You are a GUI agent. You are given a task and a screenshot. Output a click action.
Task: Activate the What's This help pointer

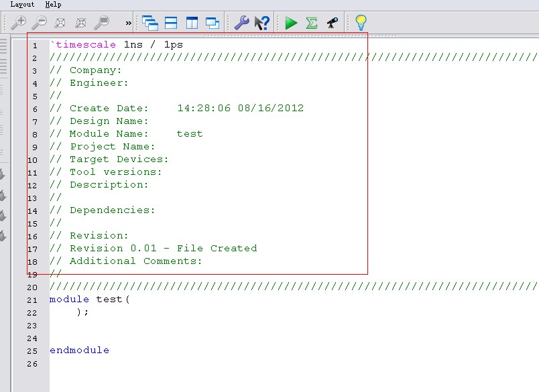coord(262,23)
